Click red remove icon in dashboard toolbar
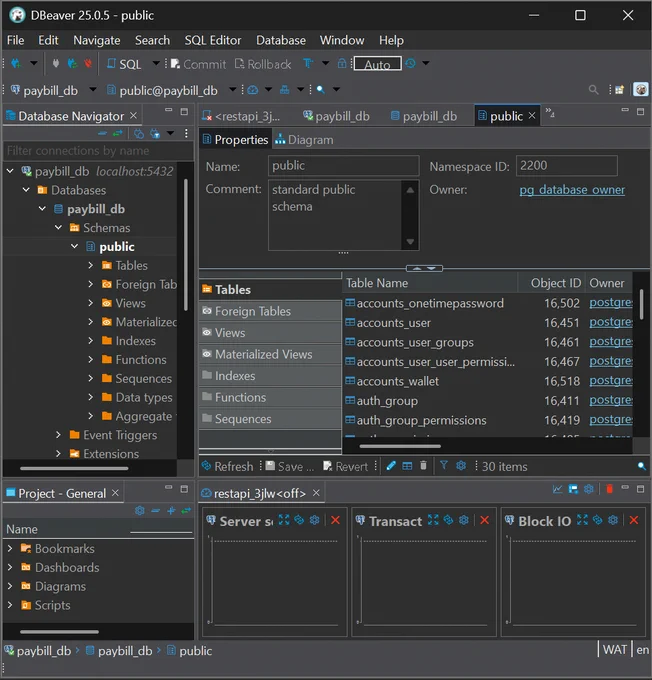Viewport: 652px width, 680px height. click(x=609, y=489)
